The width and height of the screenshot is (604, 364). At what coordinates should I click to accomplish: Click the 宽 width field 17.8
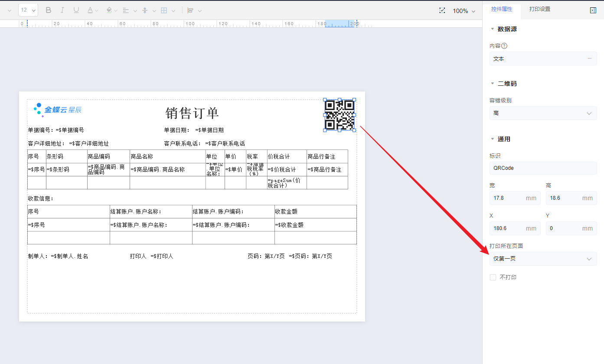click(515, 198)
